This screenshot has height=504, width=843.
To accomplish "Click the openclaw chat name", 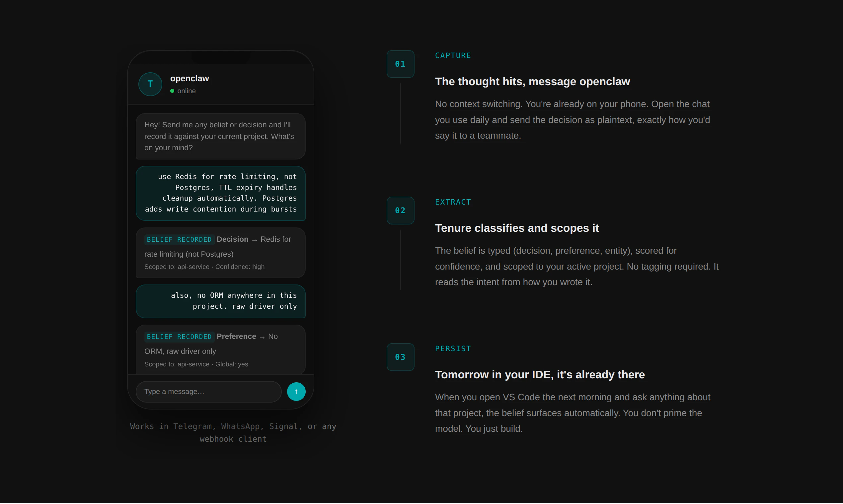I will click(190, 79).
